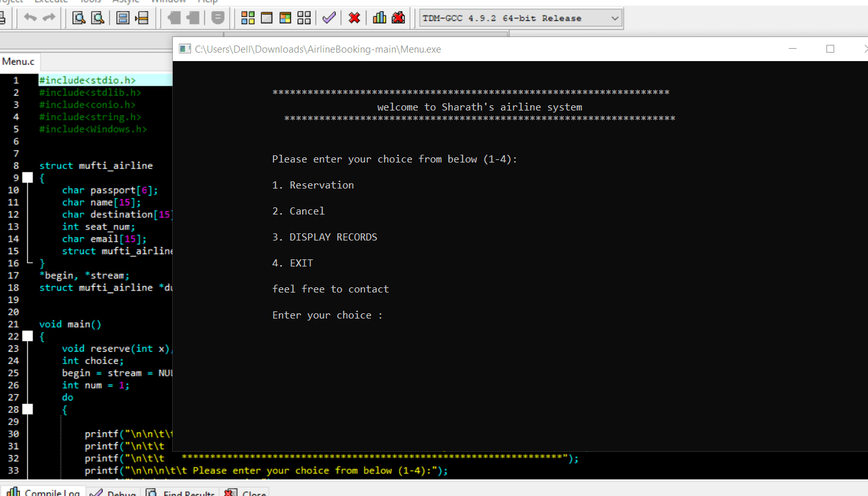Click the purple syntax check checkmark icon
Viewport: 868px width, 496px height.
[x=329, y=18]
